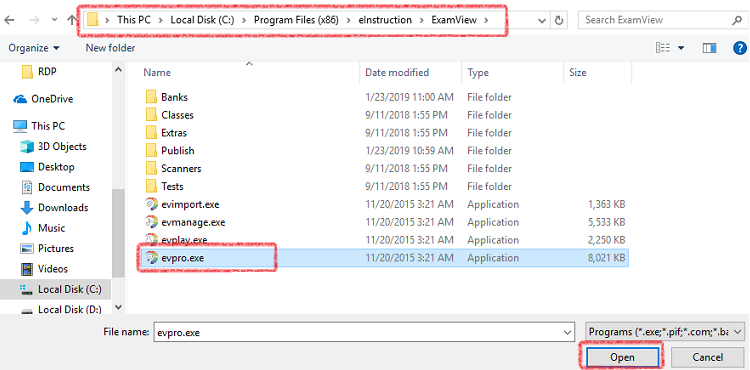Viewport: 750px width, 370px height.
Task: Click the forward navigation arrow
Action: (34, 20)
